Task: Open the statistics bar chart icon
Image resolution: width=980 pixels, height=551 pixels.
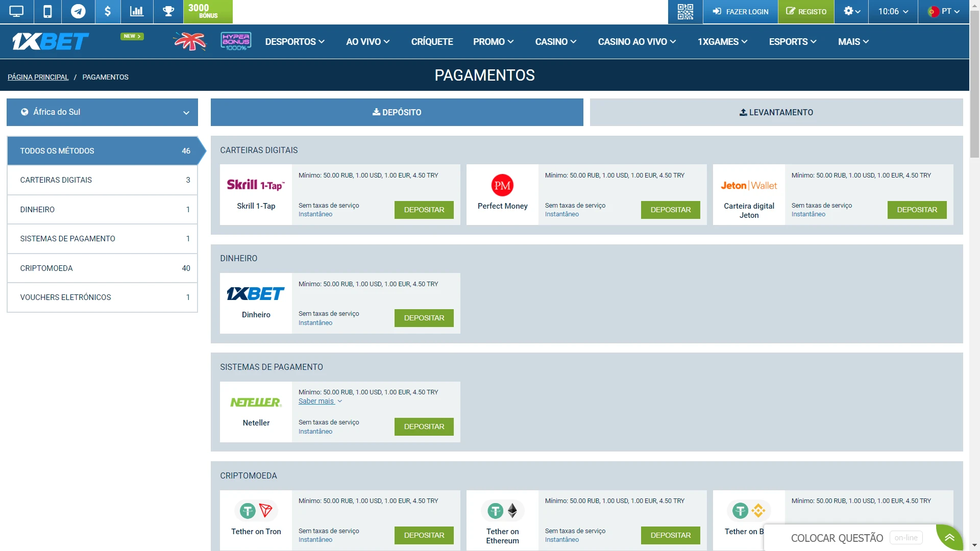Action: pos(137,11)
